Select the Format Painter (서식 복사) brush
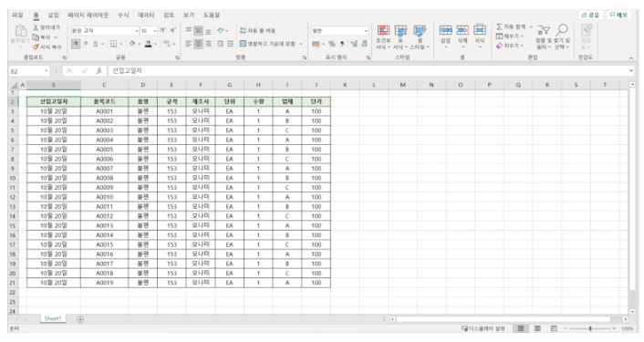Viewport: 644px width, 342px height. tap(36, 47)
